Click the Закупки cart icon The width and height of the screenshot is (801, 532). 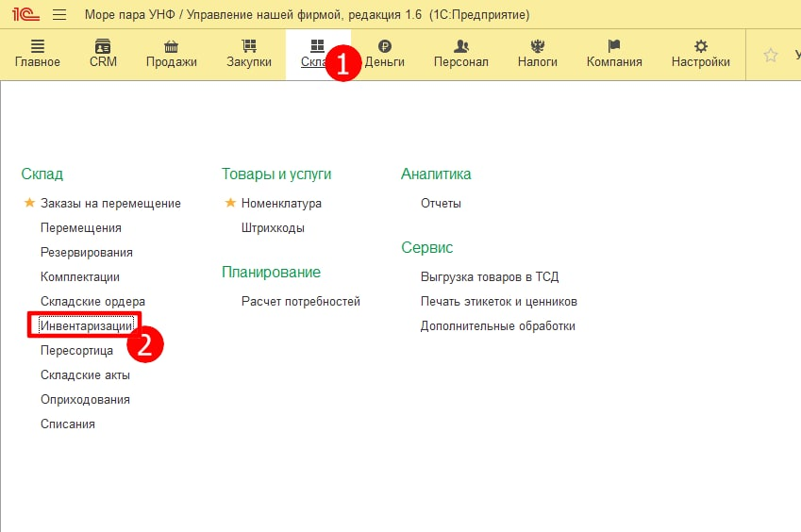(x=249, y=46)
